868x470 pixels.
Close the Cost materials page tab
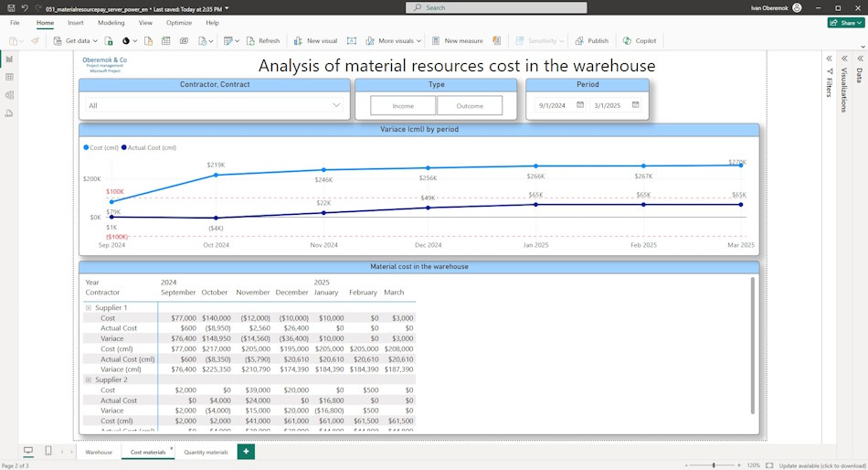[172, 448]
